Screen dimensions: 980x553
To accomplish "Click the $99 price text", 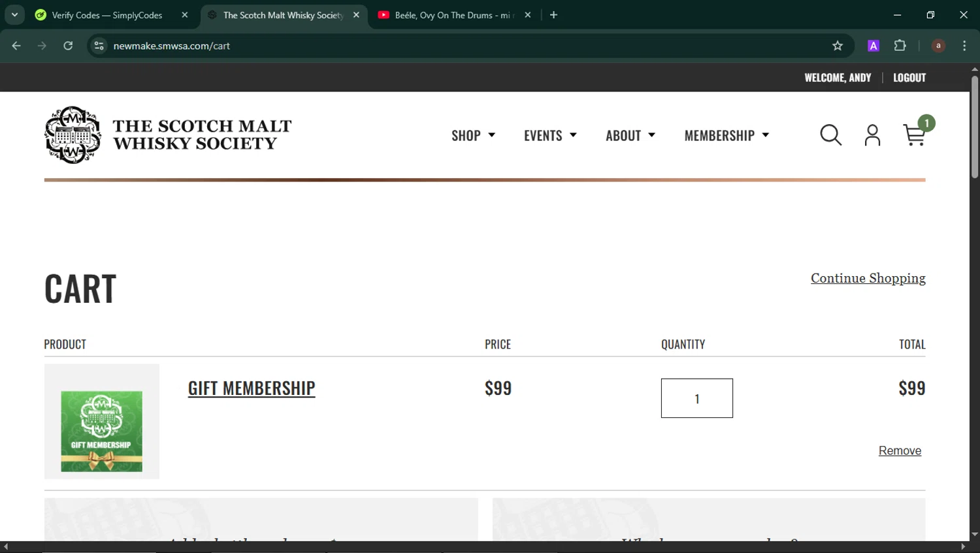I will [498, 388].
